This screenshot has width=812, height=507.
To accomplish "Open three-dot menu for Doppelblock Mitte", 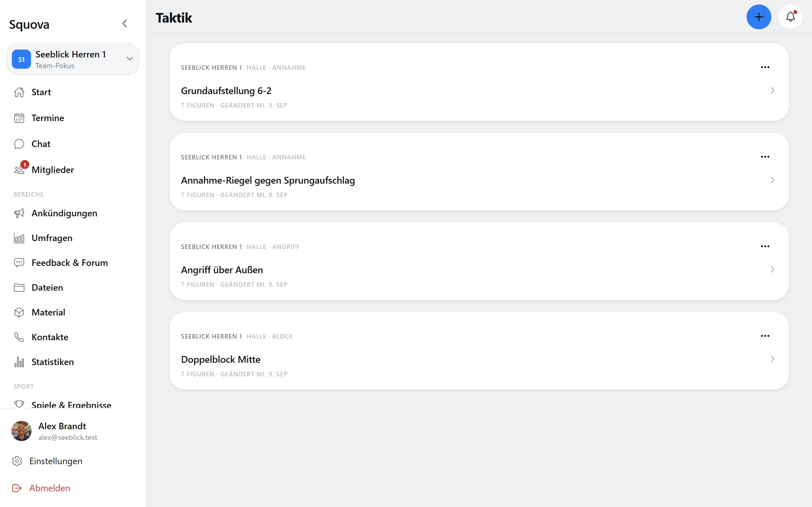I will pos(765,336).
